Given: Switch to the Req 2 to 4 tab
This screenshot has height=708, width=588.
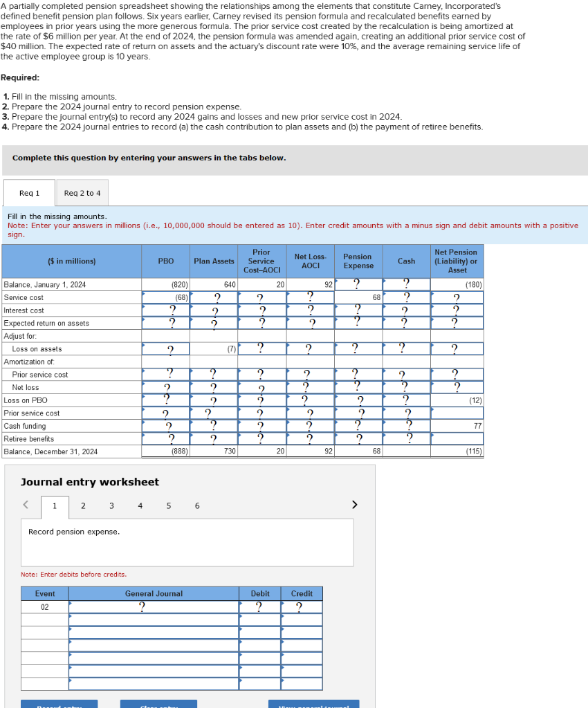Looking at the screenshot, I should [x=82, y=193].
